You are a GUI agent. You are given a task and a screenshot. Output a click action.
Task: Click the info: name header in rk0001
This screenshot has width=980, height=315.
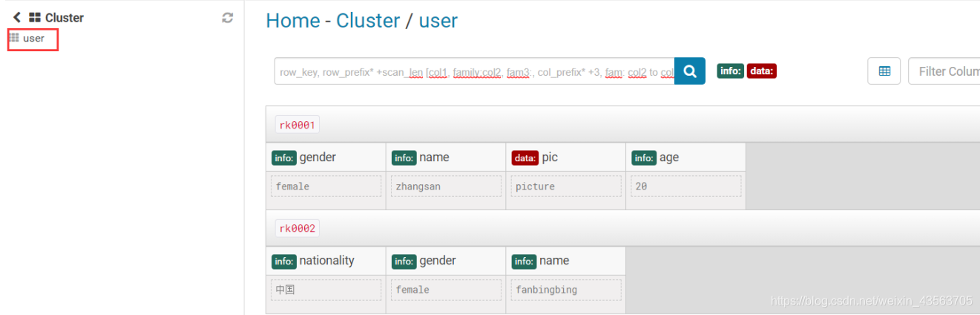(446, 157)
